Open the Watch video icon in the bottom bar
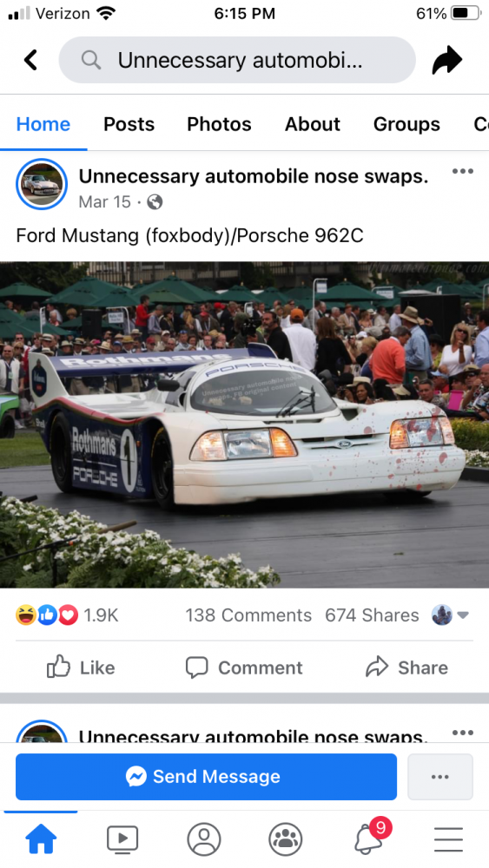This screenshot has height=868, width=489. 122,839
